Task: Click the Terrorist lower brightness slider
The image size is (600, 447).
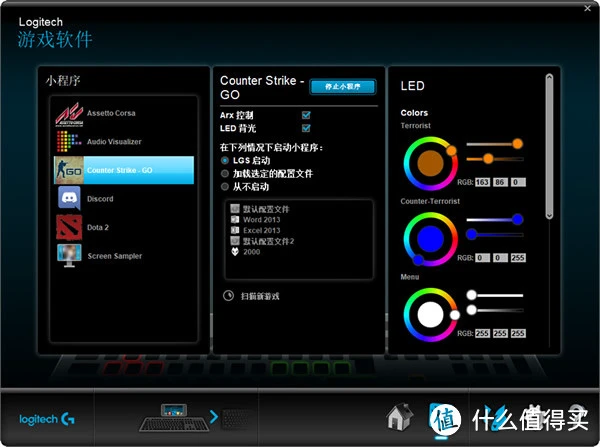Action: (495, 158)
